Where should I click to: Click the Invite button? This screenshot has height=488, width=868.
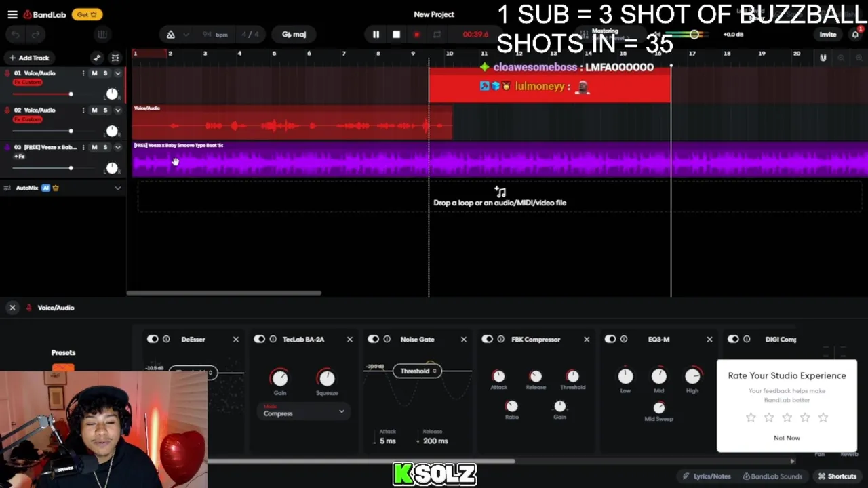pyautogui.click(x=828, y=35)
